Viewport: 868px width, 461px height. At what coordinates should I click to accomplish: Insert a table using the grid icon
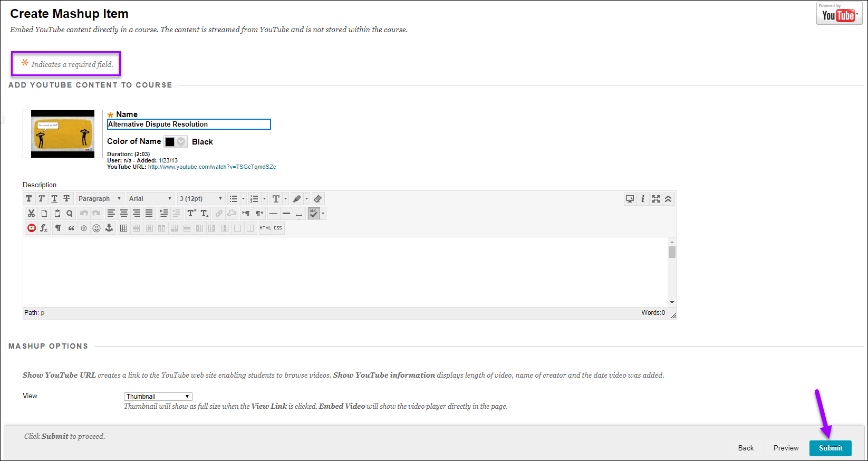point(123,228)
